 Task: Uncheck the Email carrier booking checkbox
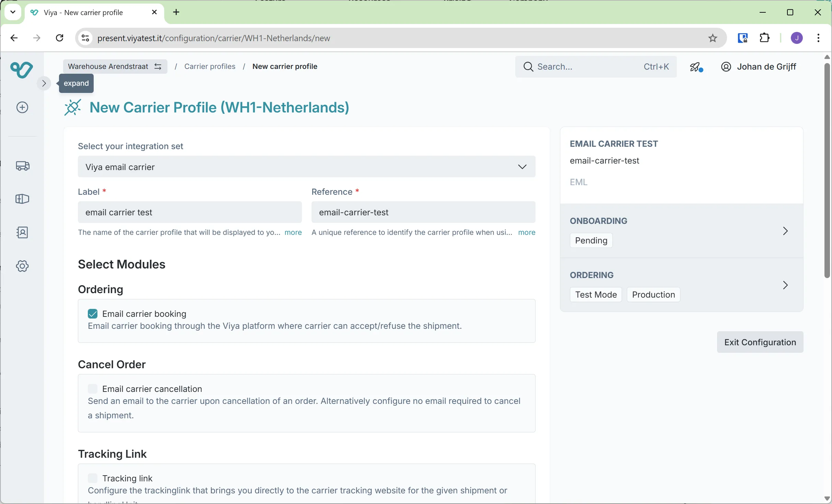[x=93, y=314]
